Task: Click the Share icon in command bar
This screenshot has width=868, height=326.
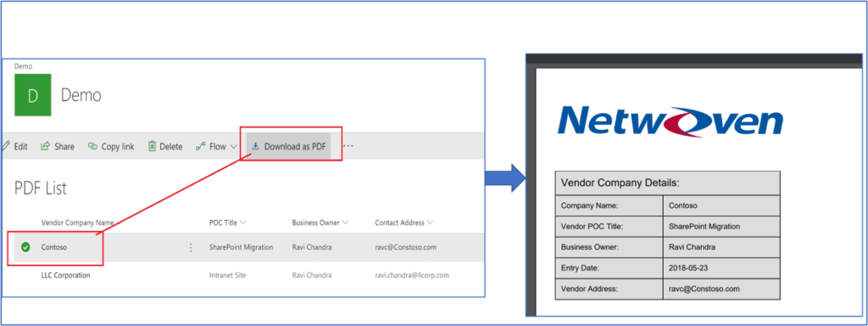Action: point(46,146)
